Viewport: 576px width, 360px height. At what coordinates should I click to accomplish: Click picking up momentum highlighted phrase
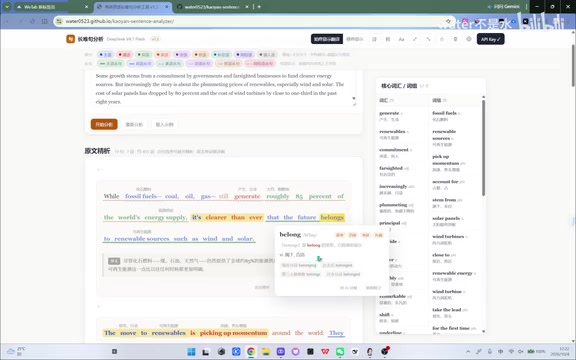coord(233,333)
